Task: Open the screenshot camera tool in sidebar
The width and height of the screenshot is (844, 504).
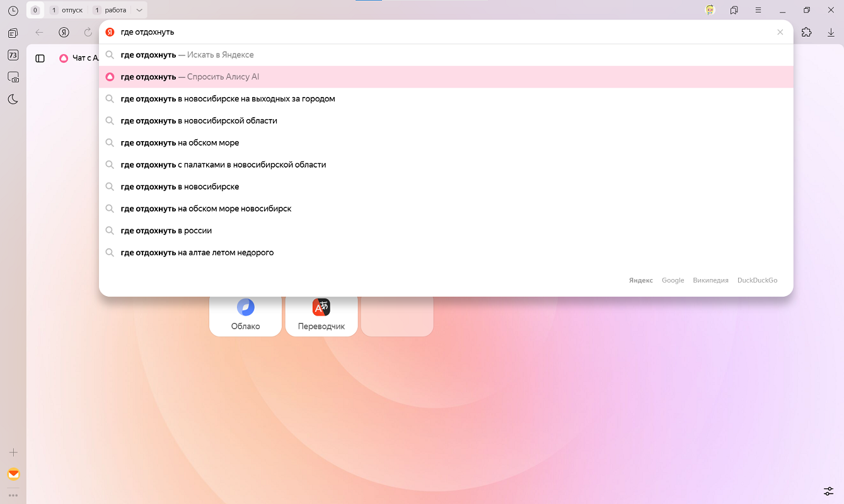Action: [x=13, y=77]
